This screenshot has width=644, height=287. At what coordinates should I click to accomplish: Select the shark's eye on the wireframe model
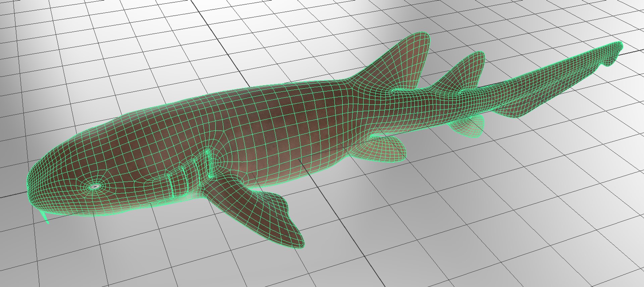pos(95,186)
